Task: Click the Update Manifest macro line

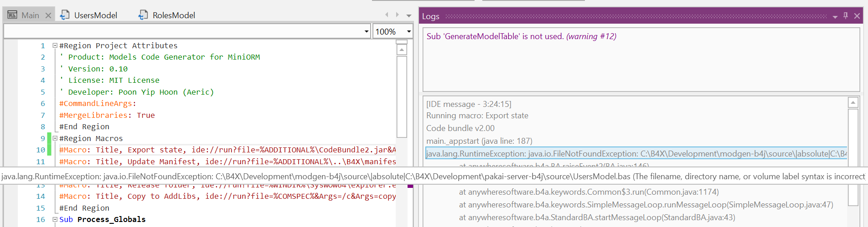Action: [x=227, y=161]
